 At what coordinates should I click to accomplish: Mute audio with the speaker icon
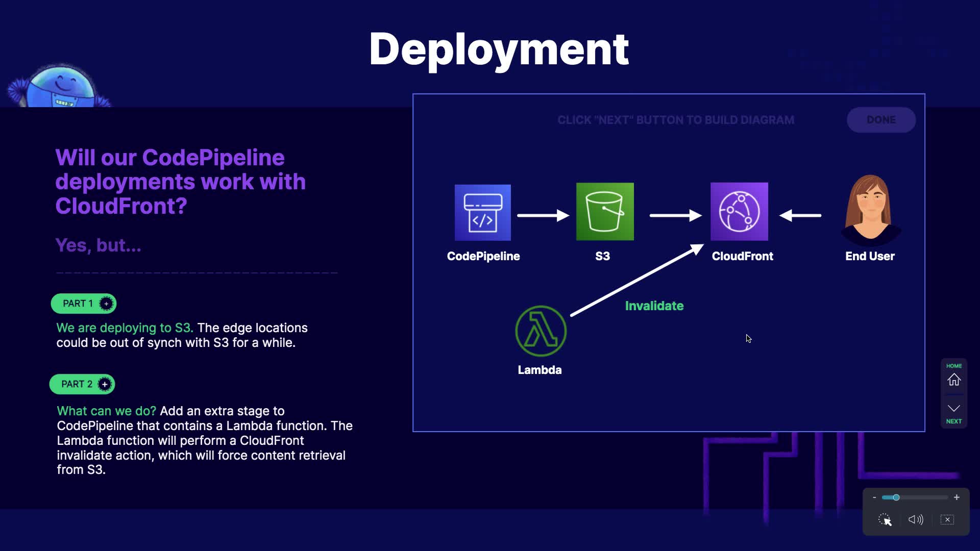(x=916, y=519)
